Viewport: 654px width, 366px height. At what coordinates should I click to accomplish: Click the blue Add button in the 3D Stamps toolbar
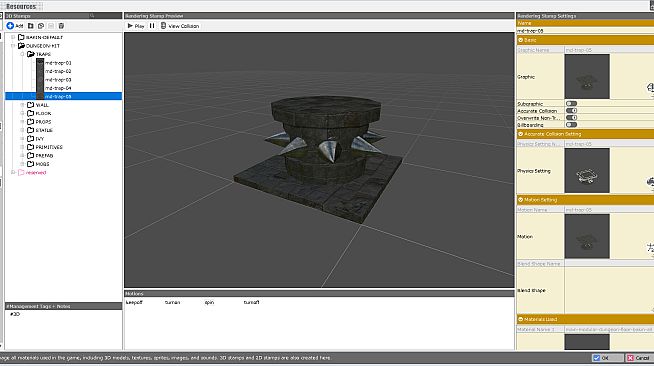[15, 26]
